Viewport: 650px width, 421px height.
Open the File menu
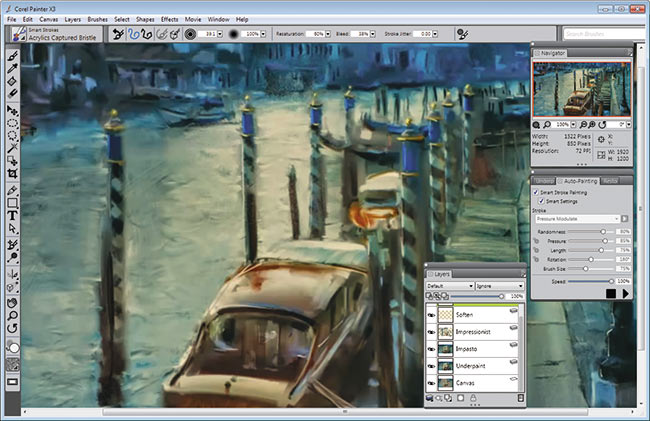[x=12, y=19]
